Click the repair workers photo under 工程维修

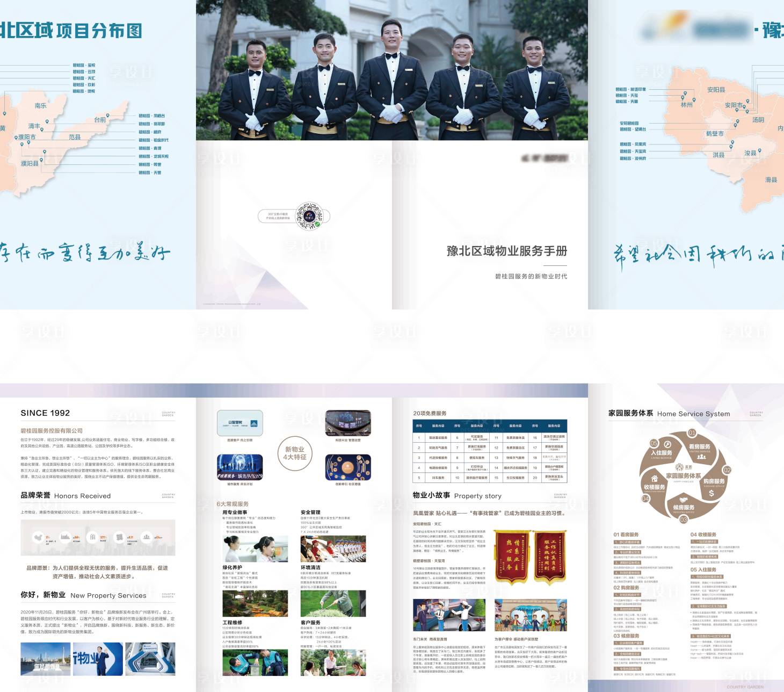pyautogui.click(x=255, y=662)
